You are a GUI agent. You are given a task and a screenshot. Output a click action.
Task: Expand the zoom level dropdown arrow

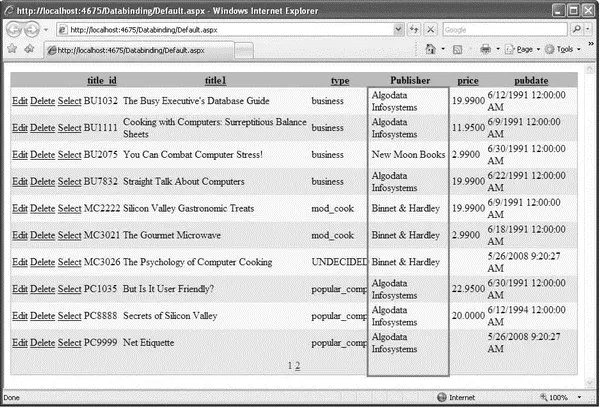tap(579, 398)
